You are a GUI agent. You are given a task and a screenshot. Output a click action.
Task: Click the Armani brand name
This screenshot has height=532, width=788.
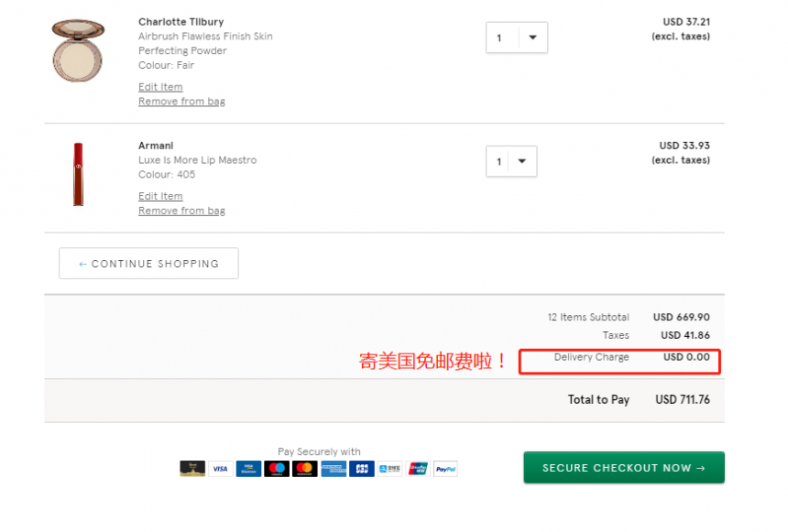point(156,146)
